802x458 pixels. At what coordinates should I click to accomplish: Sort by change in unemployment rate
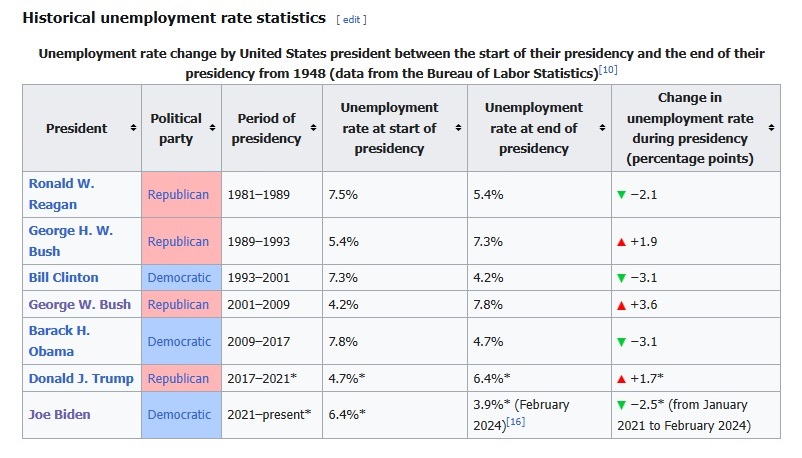[772, 128]
